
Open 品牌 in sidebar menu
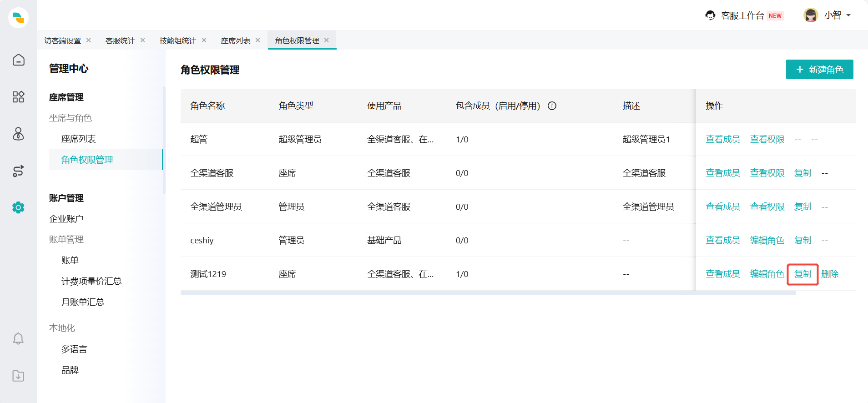[70, 370]
